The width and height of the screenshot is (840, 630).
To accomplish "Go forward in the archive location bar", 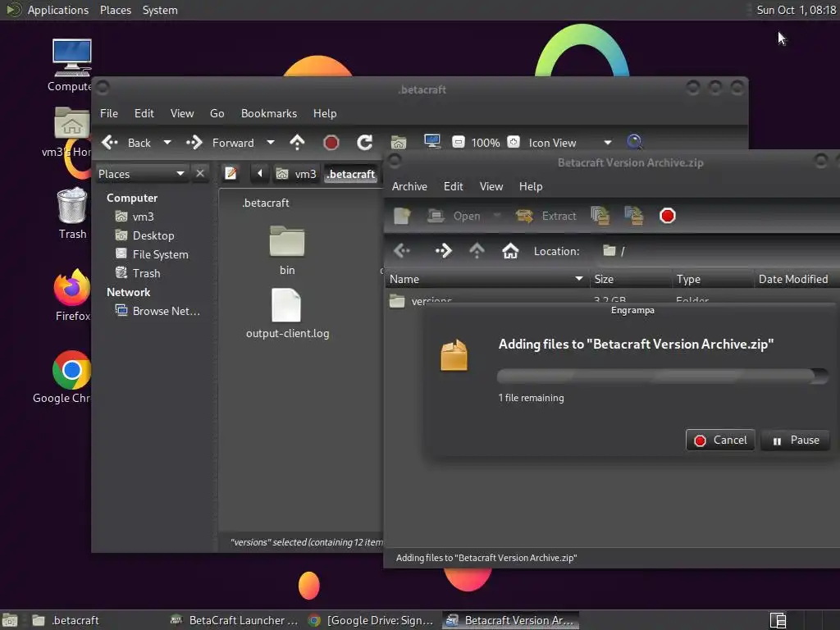I will (x=443, y=251).
